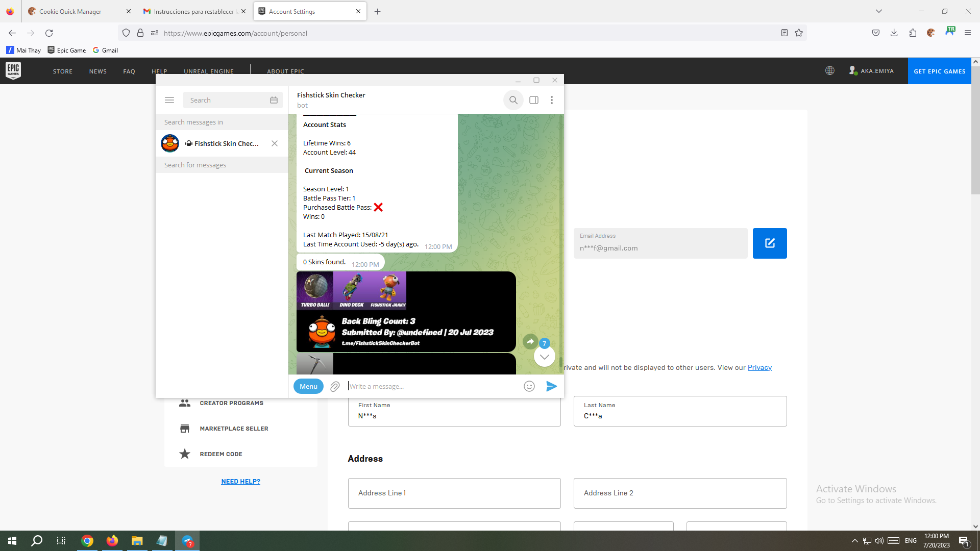This screenshot has width=980, height=551.
Task: Forward the back bling image message
Action: point(530,342)
